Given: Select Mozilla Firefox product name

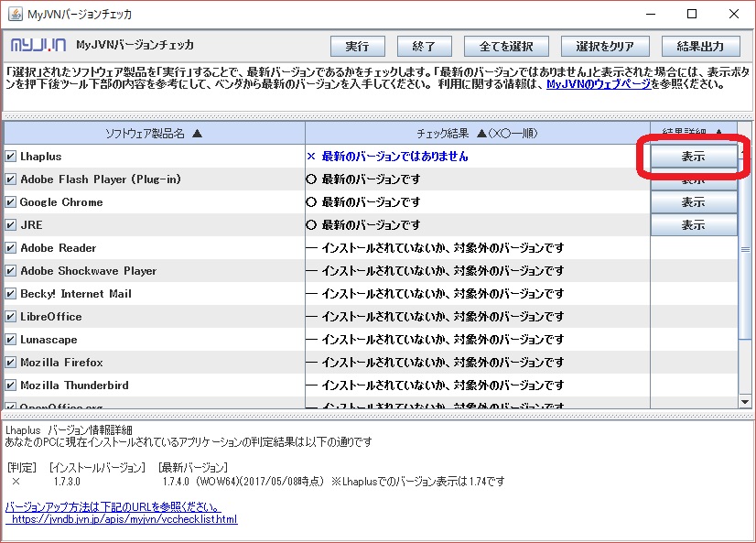Looking at the screenshot, I should [x=61, y=363].
